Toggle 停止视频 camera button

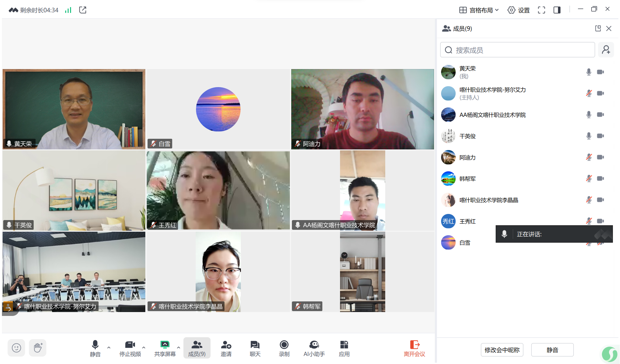click(130, 348)
